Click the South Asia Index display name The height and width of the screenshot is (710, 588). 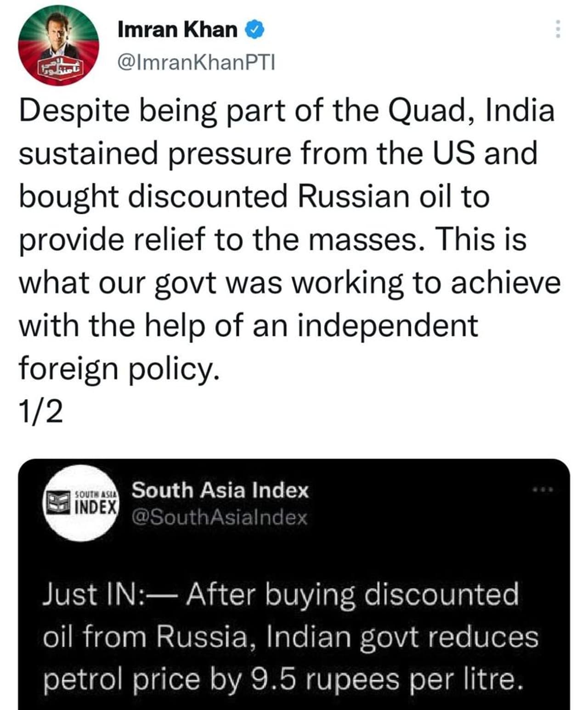(220, 490)
